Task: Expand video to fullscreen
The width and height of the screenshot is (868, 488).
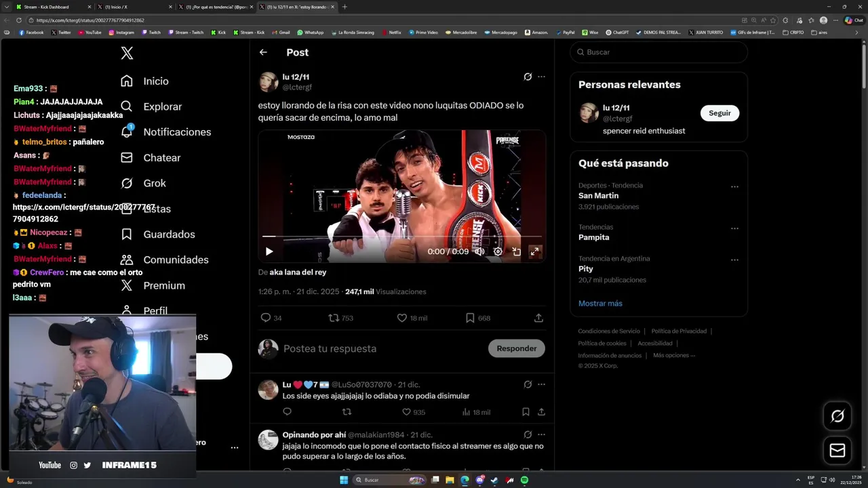Action: [534, 251]
